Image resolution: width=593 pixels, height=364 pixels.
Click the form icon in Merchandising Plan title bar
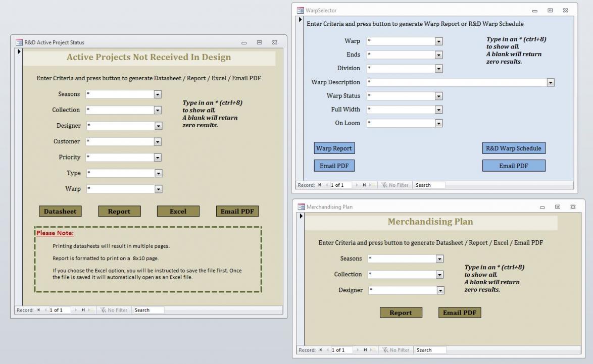302,207
